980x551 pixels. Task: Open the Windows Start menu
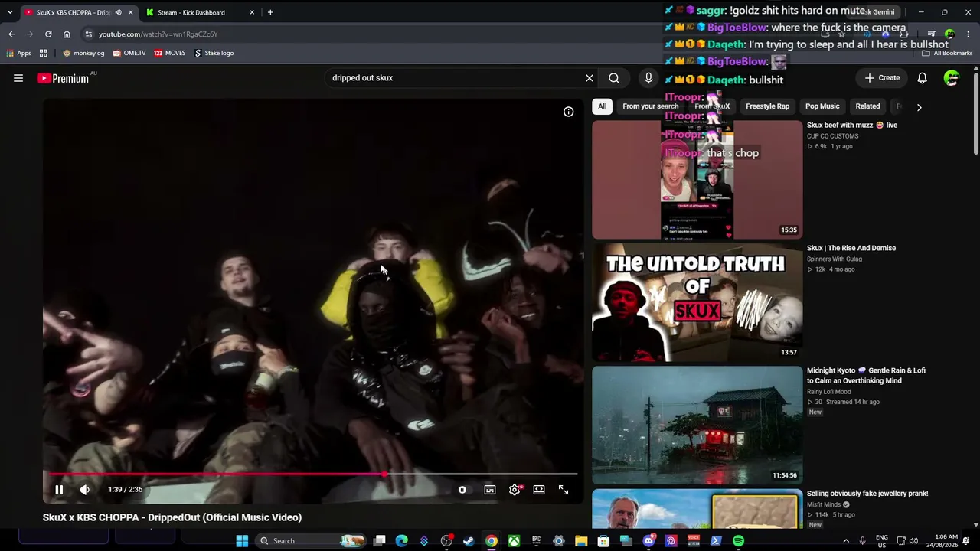coord(242,541)
